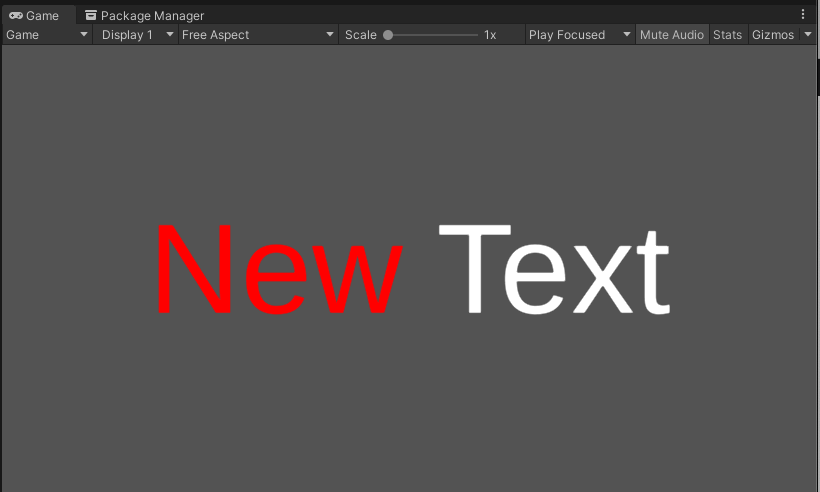Open the Play Focused dropdown
The image size is (820, 492).
[580, 35]
